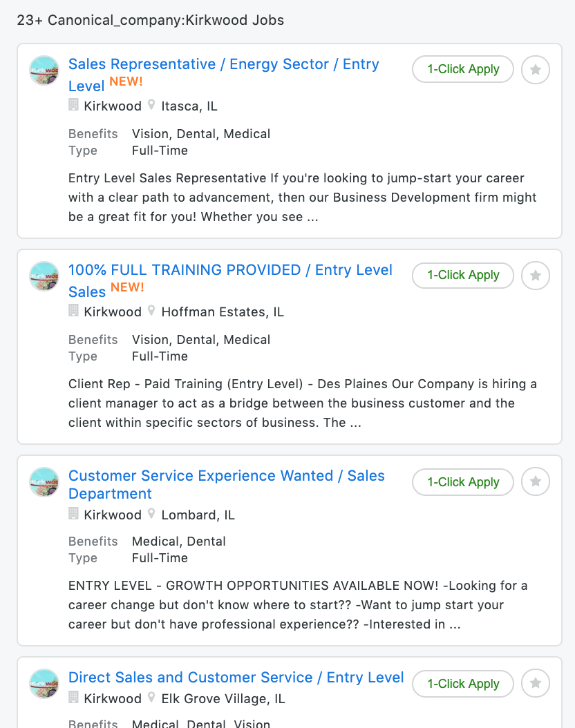
Task: Click building icon beside Kirkwood in Itasca listing
Action: pyautogui.click(x=73, y=105)
